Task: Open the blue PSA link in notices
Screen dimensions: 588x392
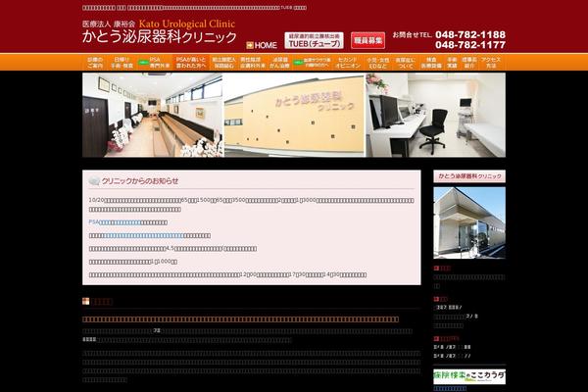Action: click(x=115, y=222)
